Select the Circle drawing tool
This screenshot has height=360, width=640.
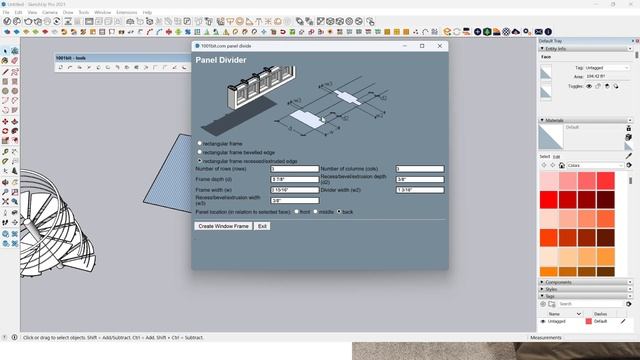5,91
